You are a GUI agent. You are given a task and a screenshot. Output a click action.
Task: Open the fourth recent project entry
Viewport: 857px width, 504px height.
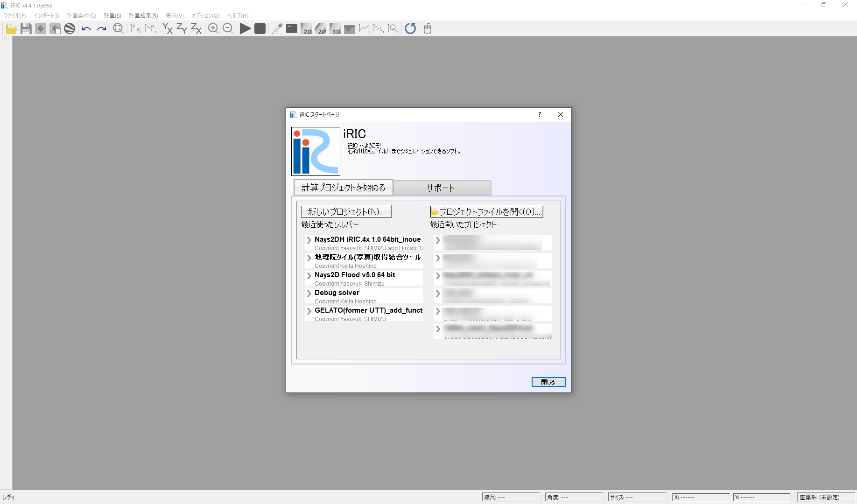493,296
